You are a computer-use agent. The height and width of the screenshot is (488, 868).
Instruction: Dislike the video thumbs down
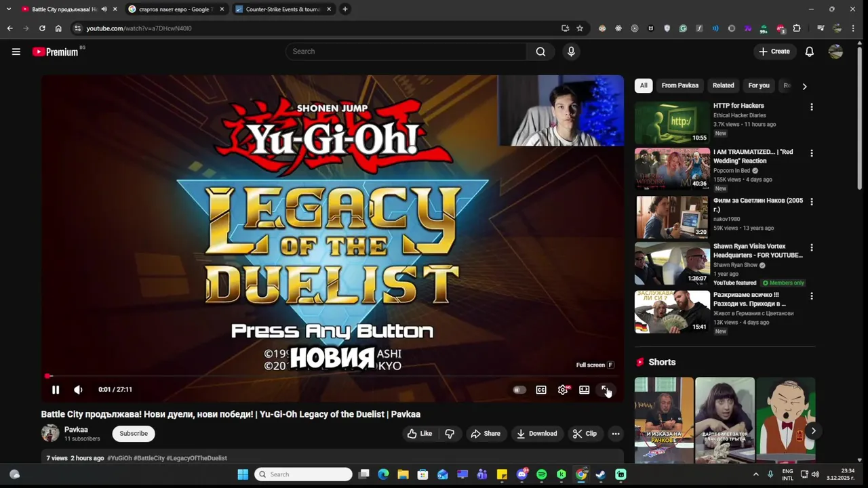450,434
